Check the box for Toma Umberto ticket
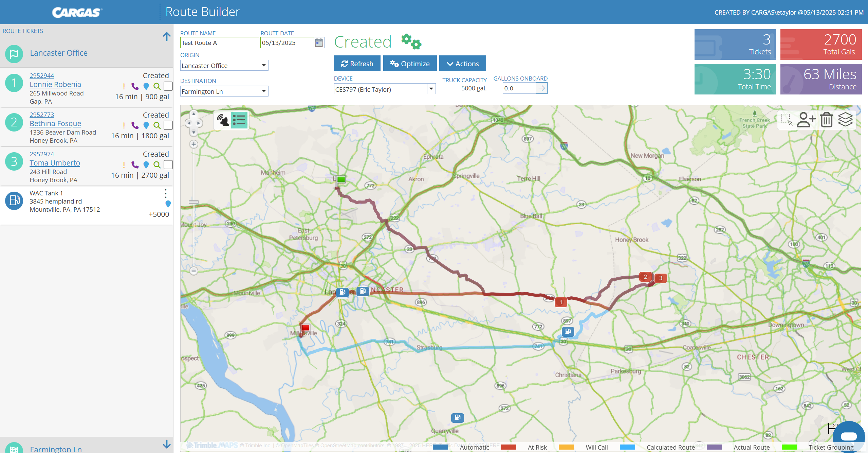Viewport: 868px width, 453px height. [x=168, y=165]
